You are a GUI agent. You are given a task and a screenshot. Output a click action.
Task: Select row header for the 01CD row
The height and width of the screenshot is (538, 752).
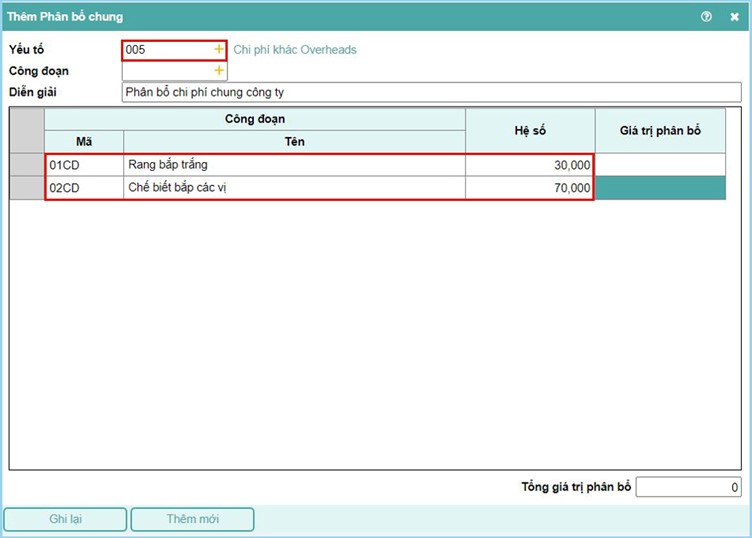[x=27, y=165]
